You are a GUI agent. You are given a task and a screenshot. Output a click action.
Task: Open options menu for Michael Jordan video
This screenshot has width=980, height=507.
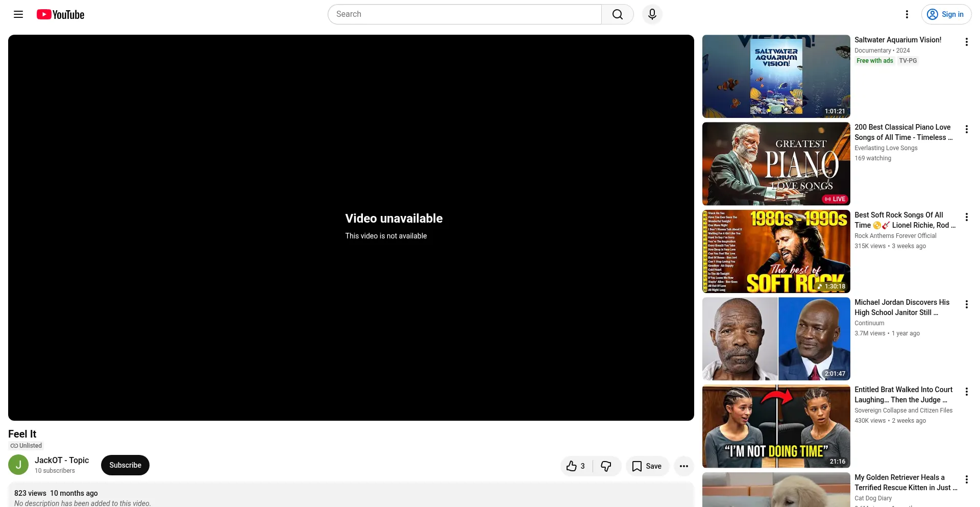tap(967, 304)
